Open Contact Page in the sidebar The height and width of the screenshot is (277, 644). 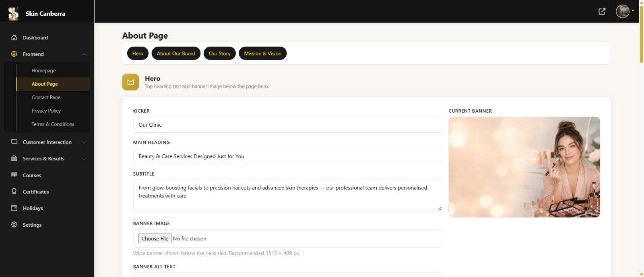click(46, 97)
